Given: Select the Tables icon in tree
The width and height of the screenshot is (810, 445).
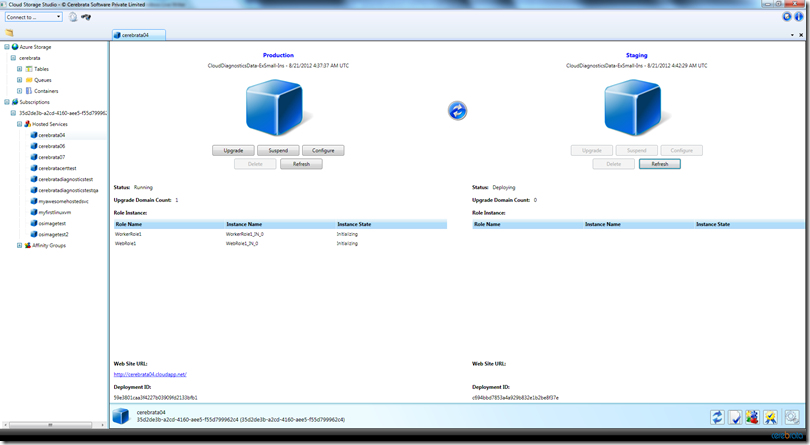Looking at the screenshot, I should tap(29, 69).
